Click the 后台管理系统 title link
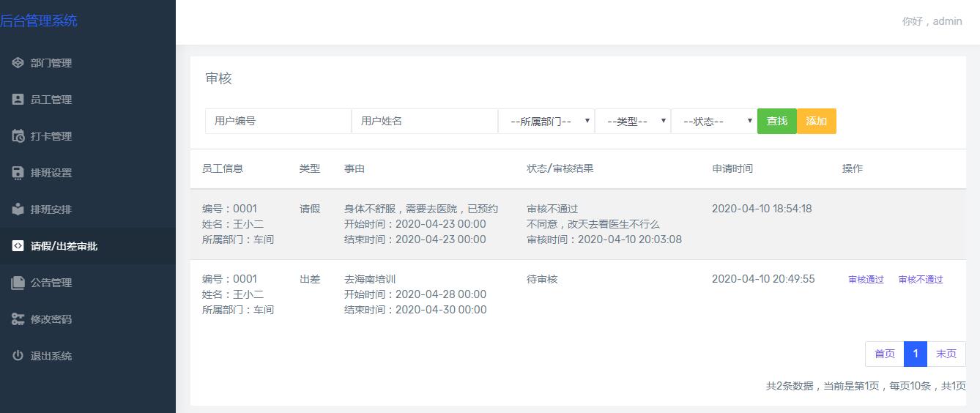980x413 pixels. (x=39, y=21)
